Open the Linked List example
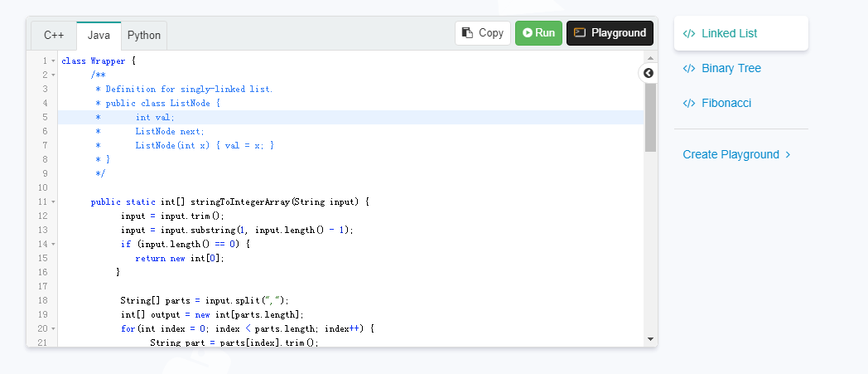Image resolution: width=868 pixels, height=374 pixels. click(x=741, y=33)
